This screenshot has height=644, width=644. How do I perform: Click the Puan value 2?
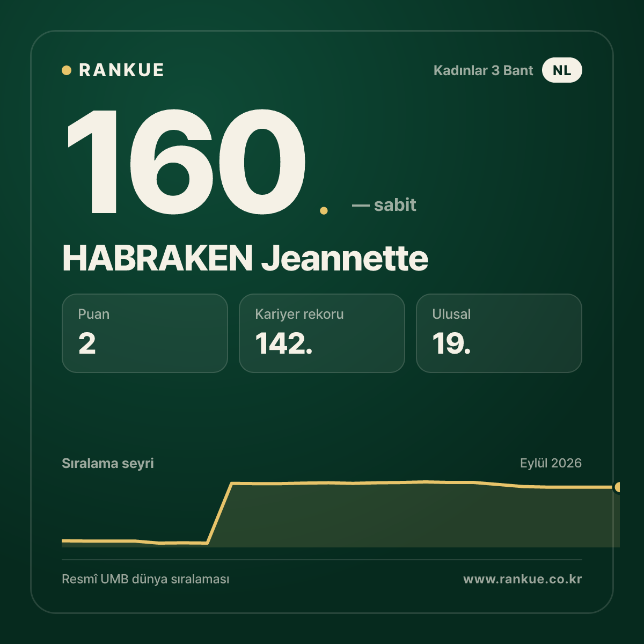[87, 343]
